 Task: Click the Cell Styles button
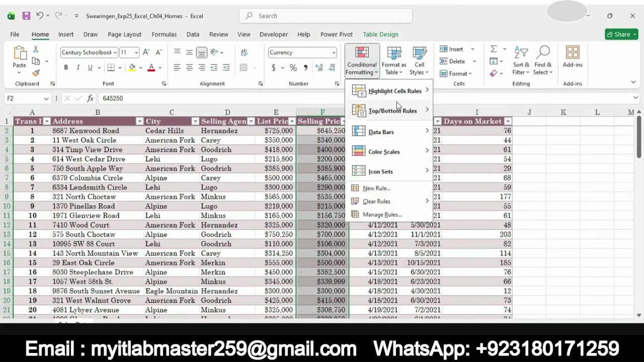pos(420,60)
